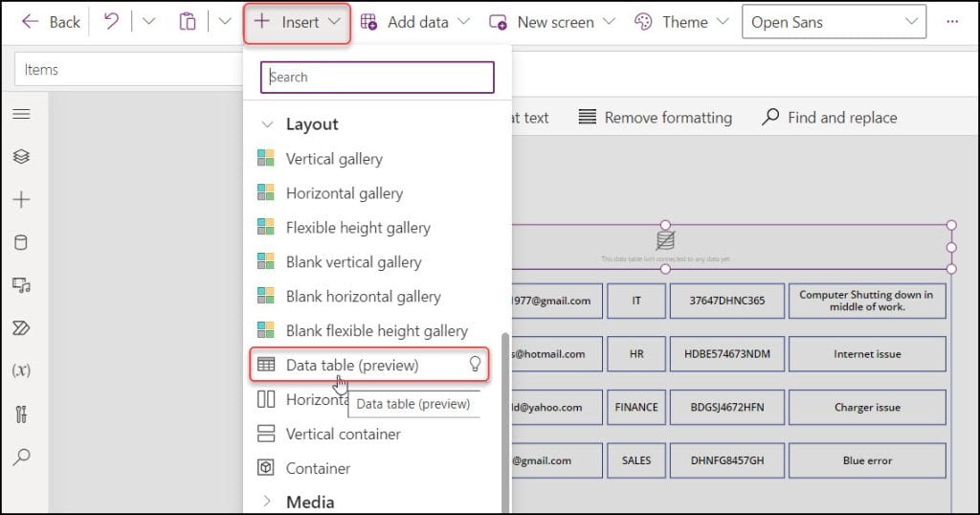Click the New screen icon
The height and width of the screenshot is (515, 980).
coord(498,22)
